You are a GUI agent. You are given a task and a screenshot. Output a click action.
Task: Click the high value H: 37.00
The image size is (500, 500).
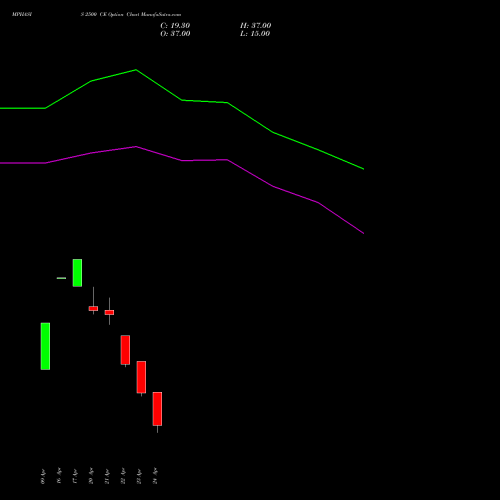click(255, 26)
